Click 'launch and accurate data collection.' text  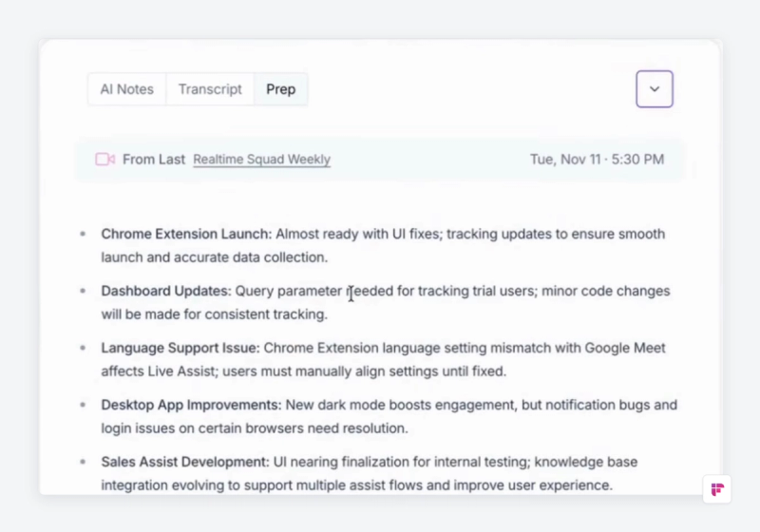215,257
